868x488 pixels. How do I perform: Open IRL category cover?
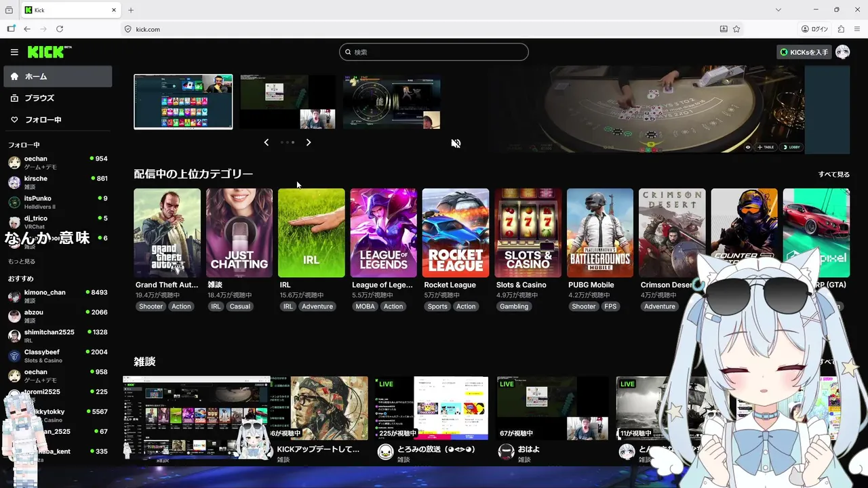tap(311, 233)
